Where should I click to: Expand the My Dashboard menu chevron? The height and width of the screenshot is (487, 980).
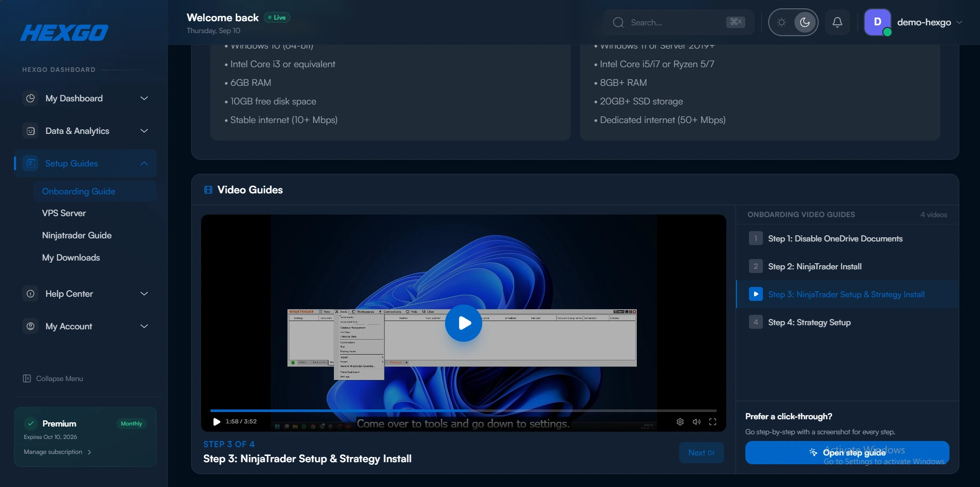144,98
